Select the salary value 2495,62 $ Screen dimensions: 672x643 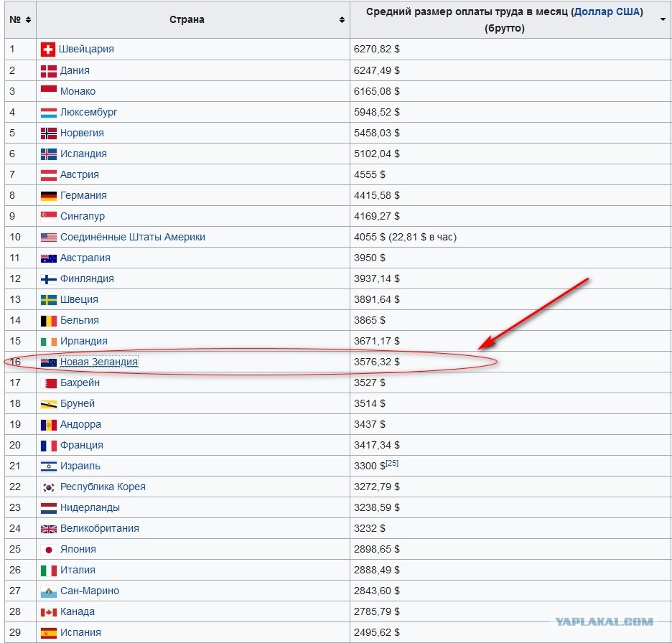point(377,632)
